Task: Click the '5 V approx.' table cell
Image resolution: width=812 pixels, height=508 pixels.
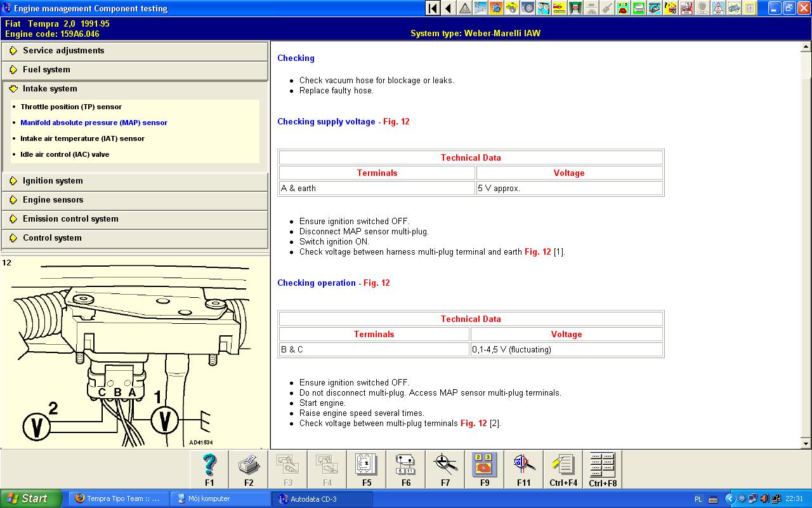Action: pyautogui.click(x=570, y=188)
